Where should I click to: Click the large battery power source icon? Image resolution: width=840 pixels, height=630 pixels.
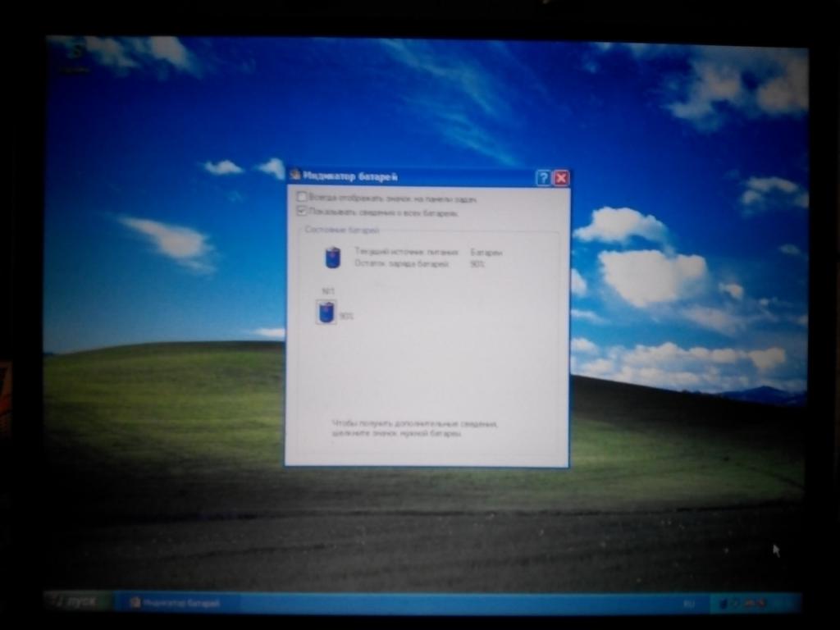pos(333,258)
